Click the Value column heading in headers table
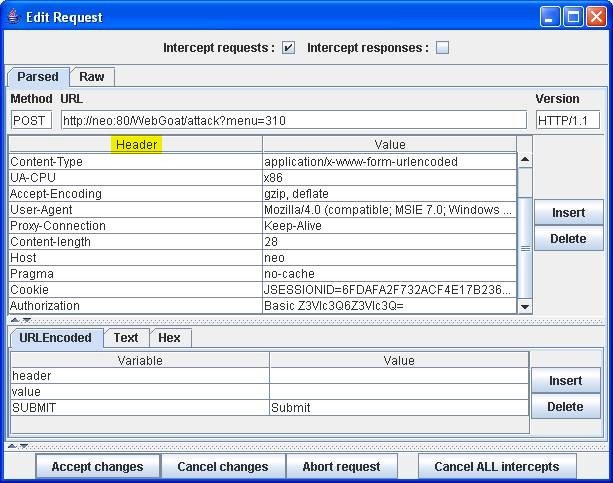This screenshot has width=613, height=483. click(x=389, y=145)
